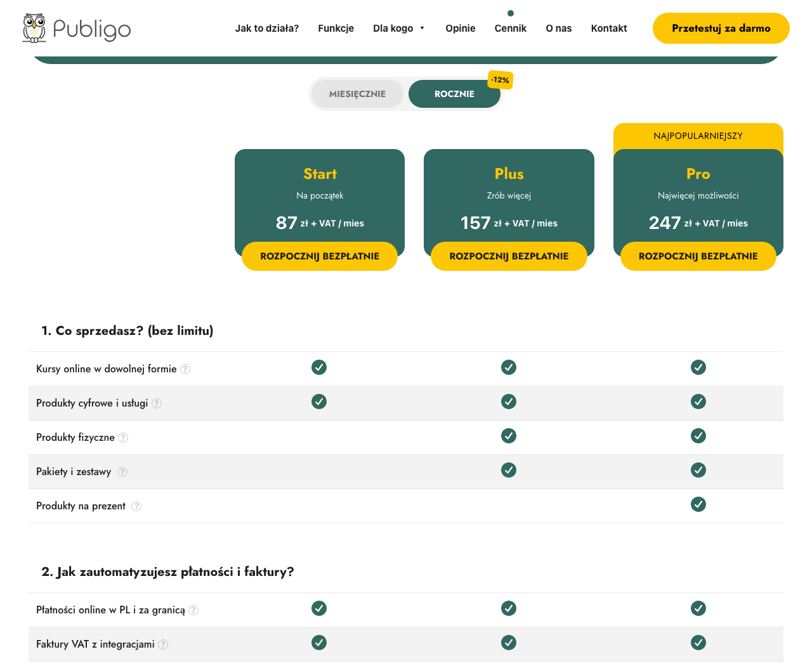Start free with the Start plan

[x=320, y=256]
